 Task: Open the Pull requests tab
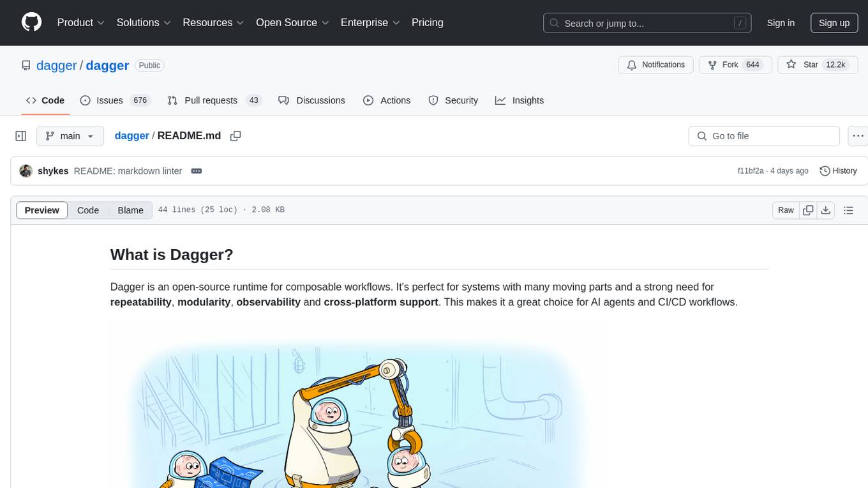[x=214, y=100]
